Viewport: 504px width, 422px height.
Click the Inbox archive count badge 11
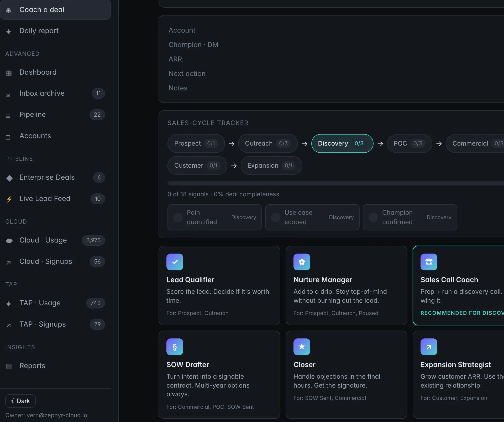98,93
